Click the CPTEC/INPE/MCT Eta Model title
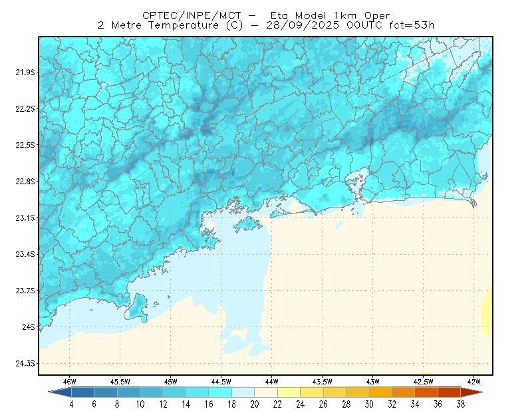Image resolution: width=532 pixels, height=411 pixels. click(266, 15)
